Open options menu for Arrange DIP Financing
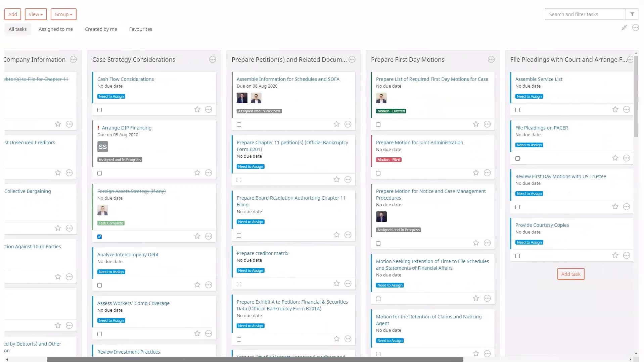This screenshot has height=362, width=644. point(209,173)
